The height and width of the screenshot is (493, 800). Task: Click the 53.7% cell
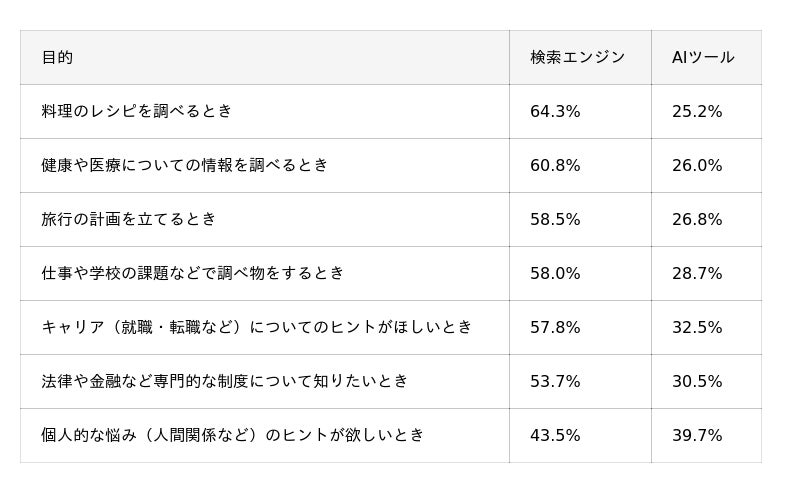pos(555,382)
